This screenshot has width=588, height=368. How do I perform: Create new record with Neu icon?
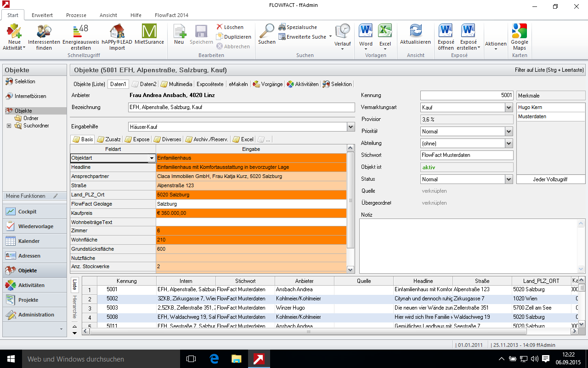179,31
